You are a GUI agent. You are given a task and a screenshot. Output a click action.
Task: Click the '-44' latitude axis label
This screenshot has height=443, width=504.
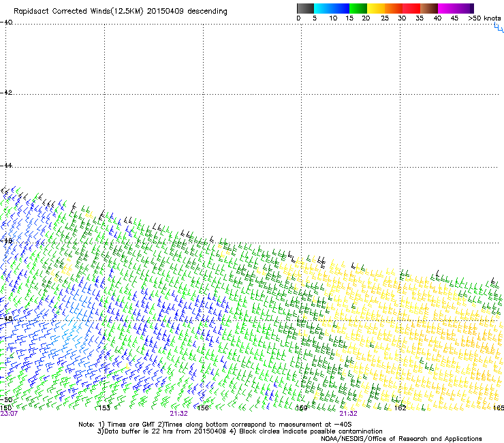(x=6, y=166)
